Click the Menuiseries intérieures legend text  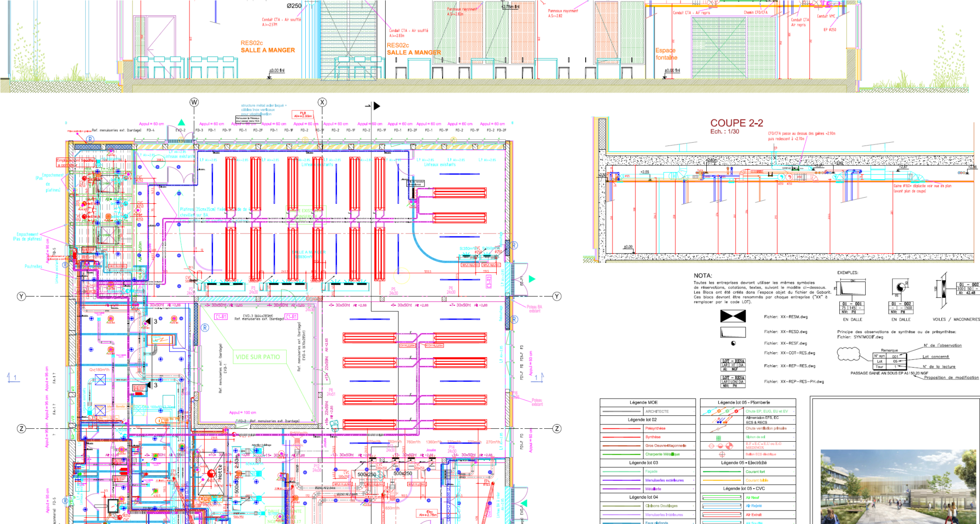(x=664, y=515)
